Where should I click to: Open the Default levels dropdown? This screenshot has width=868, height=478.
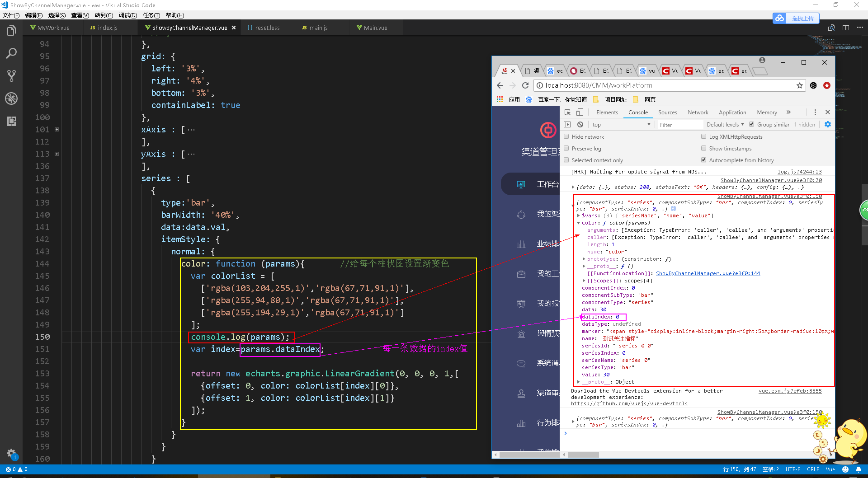tap(725, 125)
